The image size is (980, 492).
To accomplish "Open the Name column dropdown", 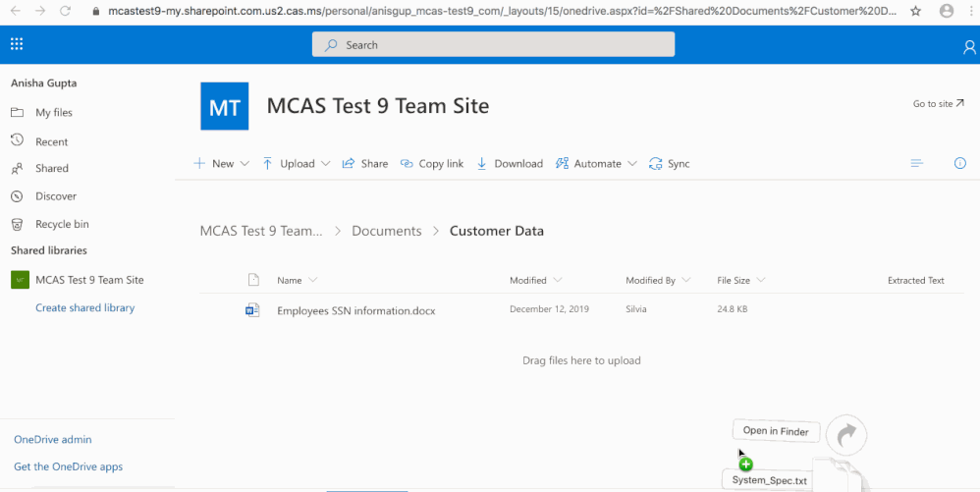I will (x=298, y=280).
